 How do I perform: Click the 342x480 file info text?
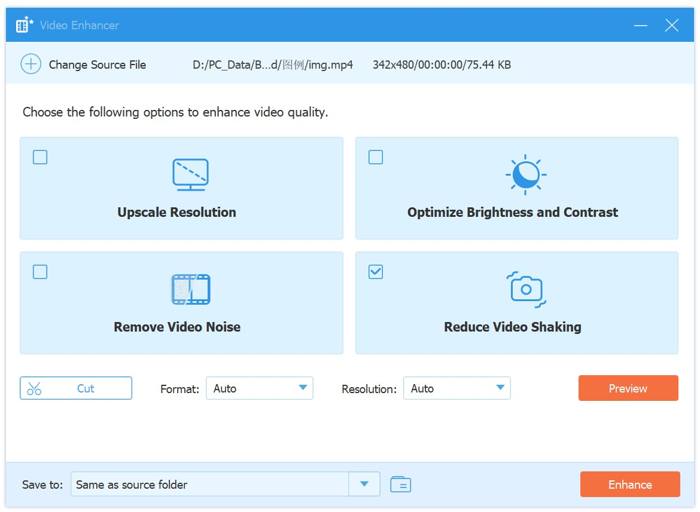(442, 65)
